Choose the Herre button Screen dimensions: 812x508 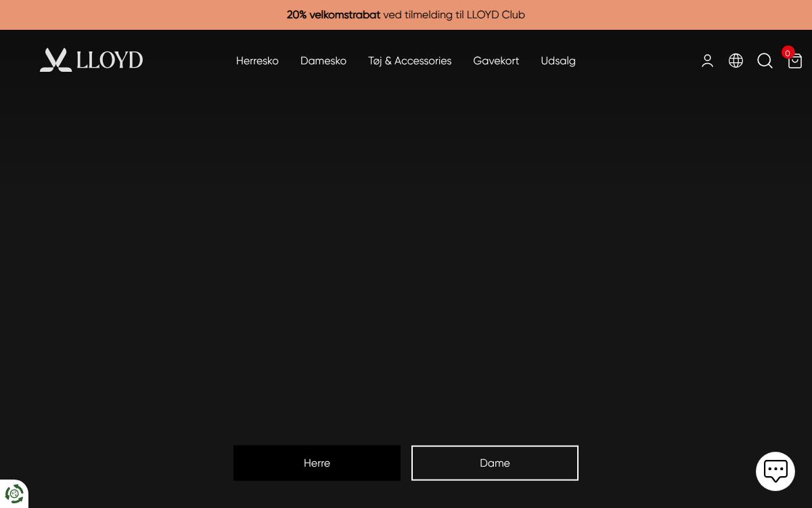tap(317, 463)
